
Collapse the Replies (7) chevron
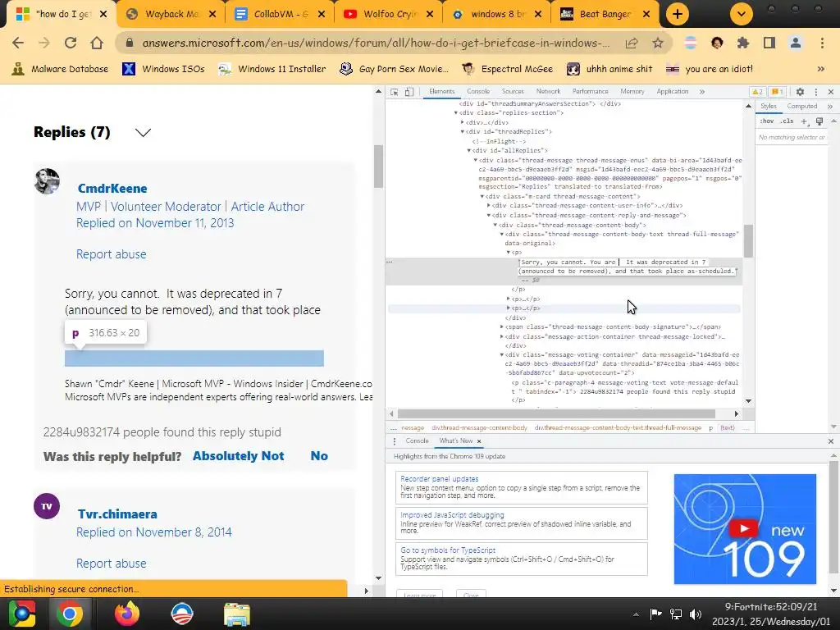coord(143,133)
